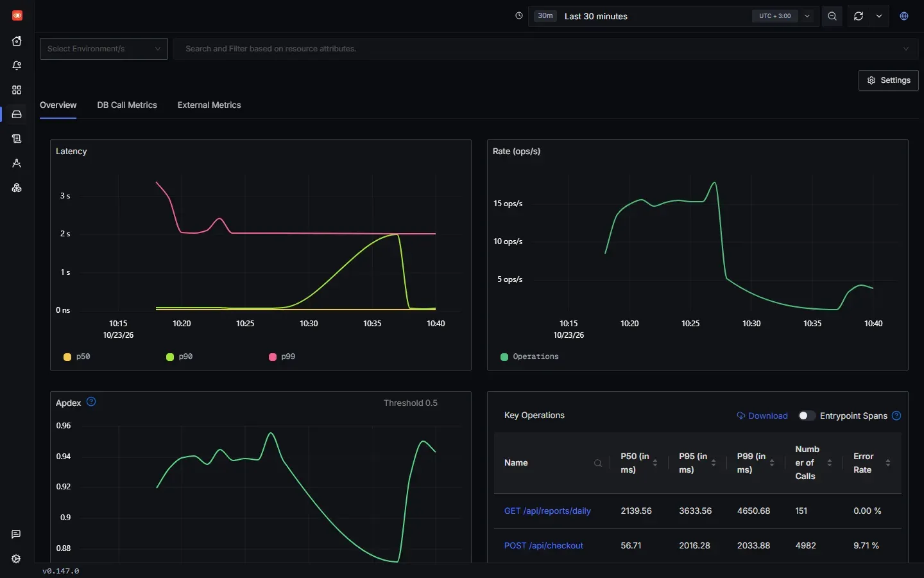Click the Entrypoint Spans help icon
Image resolution: width=924 pixels, height=578 pixels.
pos(896,416)
